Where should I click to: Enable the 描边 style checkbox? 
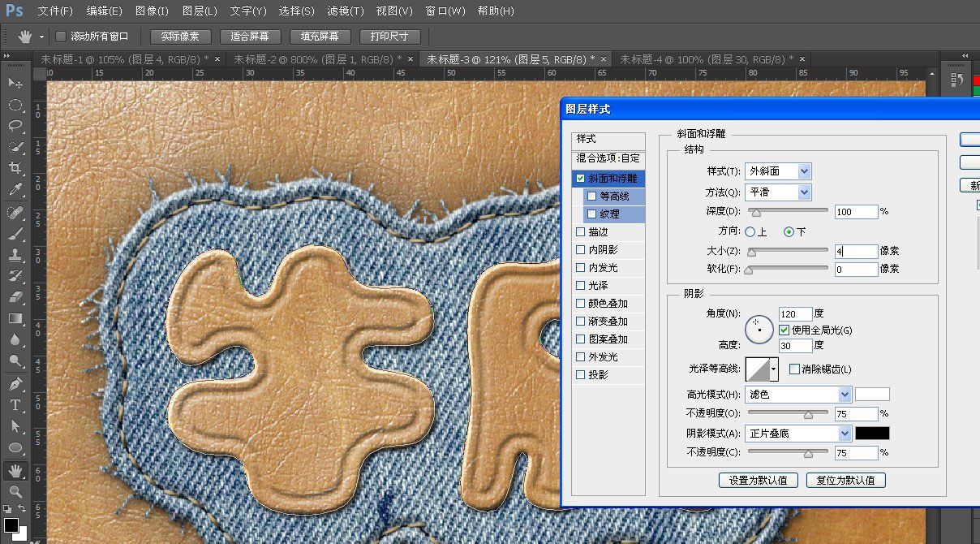580,231
